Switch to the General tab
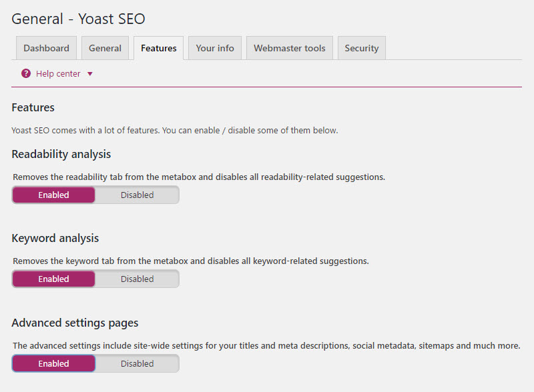Image resolution: width=534 pixels, height=392 pixels. coord(105,48)
